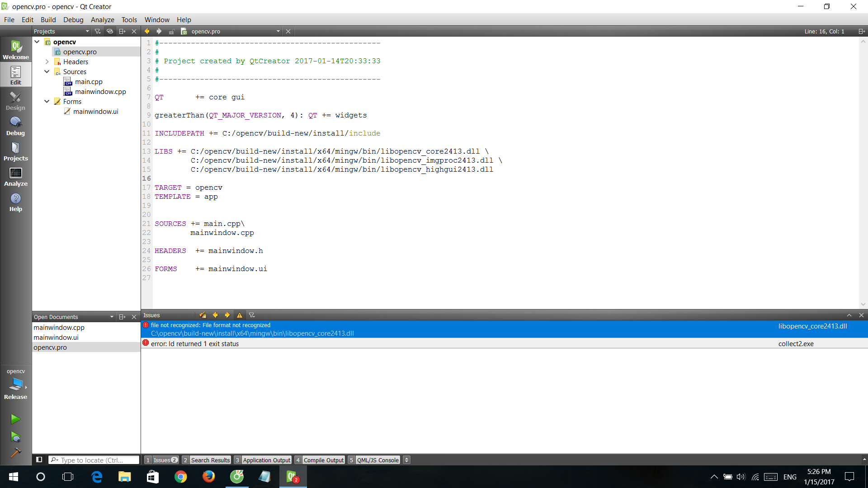This screenshot has height=488, width=868.
Task: Open the Open Documents view dropdown
Action: 74,317
